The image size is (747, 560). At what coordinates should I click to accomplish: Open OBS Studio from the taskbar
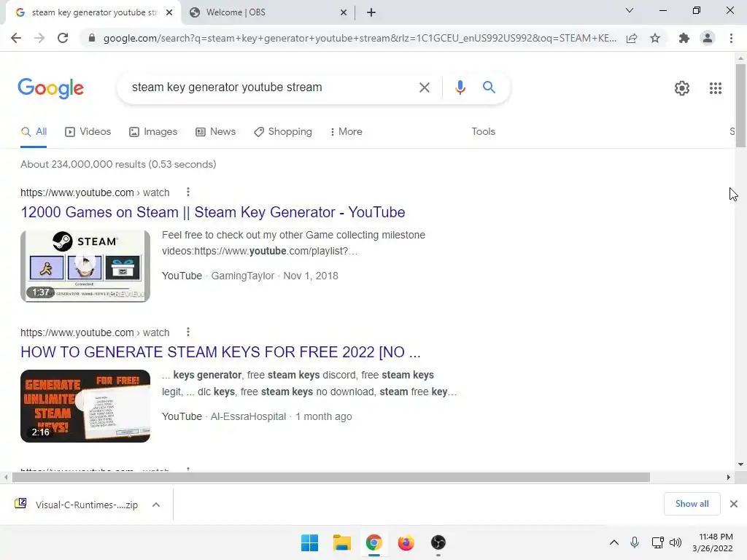tap(438, 542)
